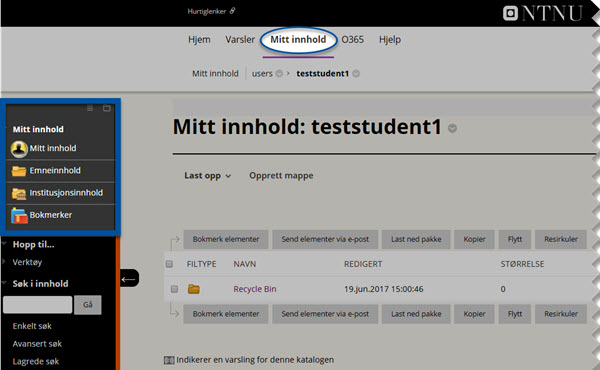600x370 pixels.
Task: Click top Last ned pakke button
Action: [416, 239]
